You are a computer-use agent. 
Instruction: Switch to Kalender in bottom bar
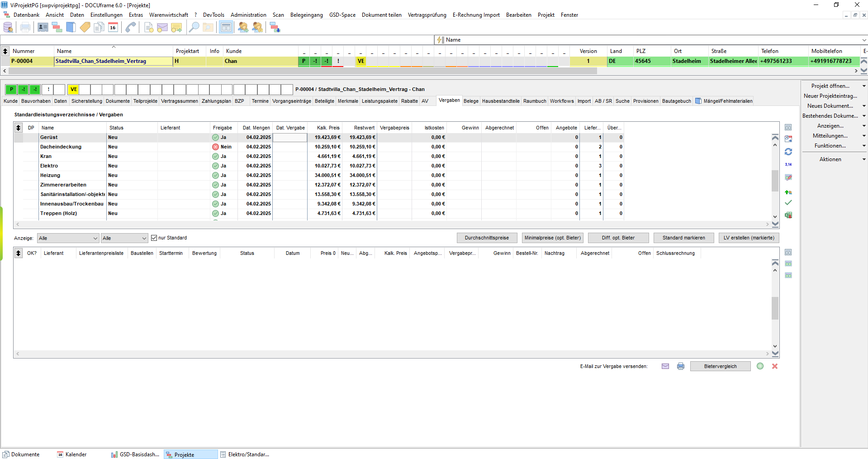(72, 454)
